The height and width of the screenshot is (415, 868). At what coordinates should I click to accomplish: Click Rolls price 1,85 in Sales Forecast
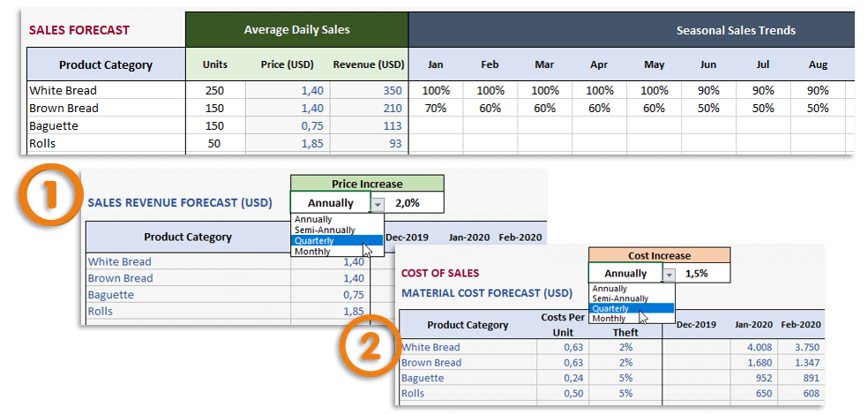(x=288, y=144)
